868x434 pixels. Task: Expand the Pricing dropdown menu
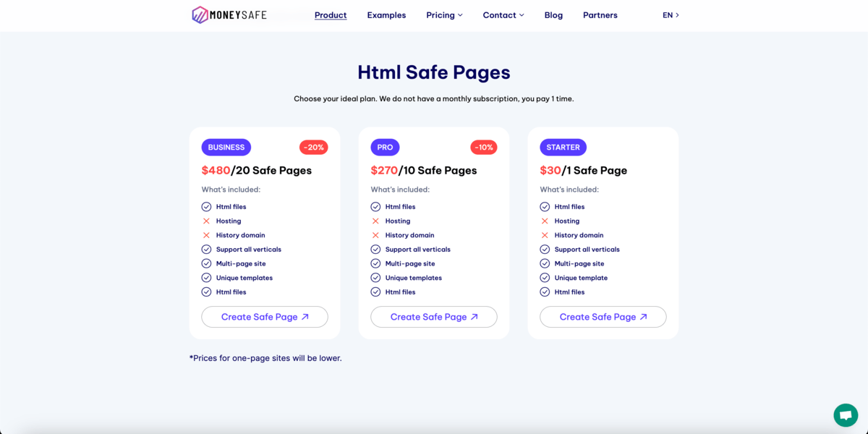pyautogui.click(x=444, y=15)
